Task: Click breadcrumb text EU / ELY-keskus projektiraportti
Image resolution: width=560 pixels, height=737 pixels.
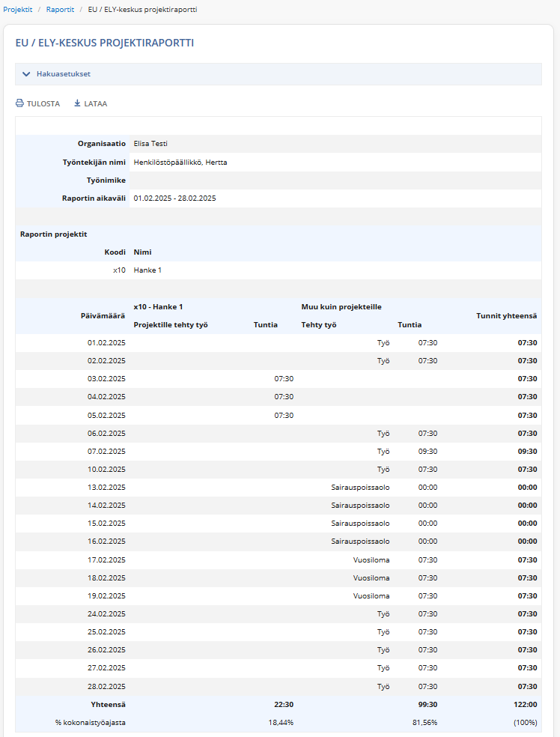Action: click(x=142, y=10)
